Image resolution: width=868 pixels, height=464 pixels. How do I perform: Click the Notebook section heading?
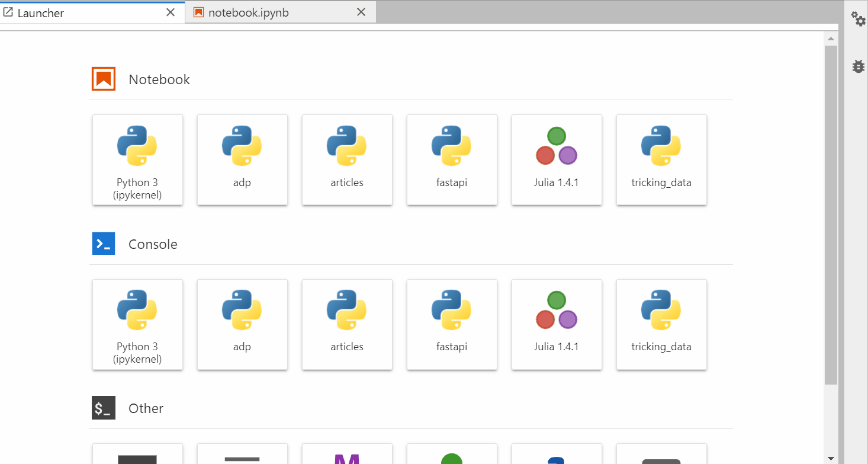click(x=159, y=79)
